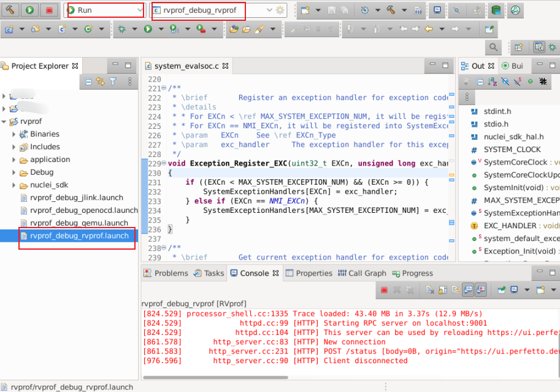Expand the nuclei_sdk folder
Image resolution: width=560 pixels, height=392 pixels.
click(x=13, y=185)
